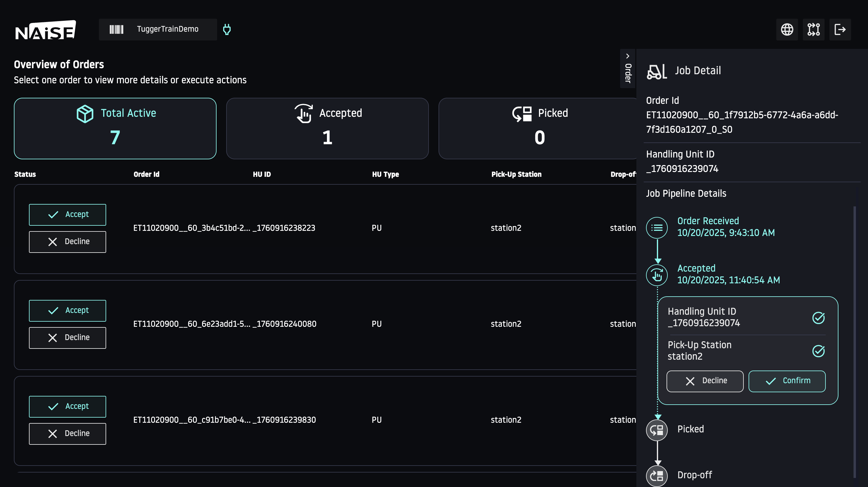
Task: Click the TuggerTrainDemo input field
Action: 167,30
